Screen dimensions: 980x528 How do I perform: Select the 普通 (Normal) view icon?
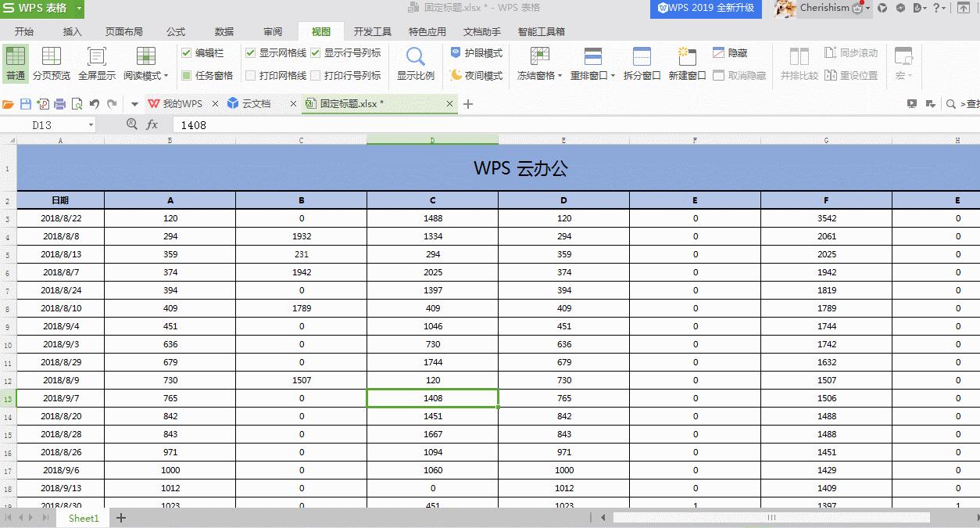tap(14, 63)
